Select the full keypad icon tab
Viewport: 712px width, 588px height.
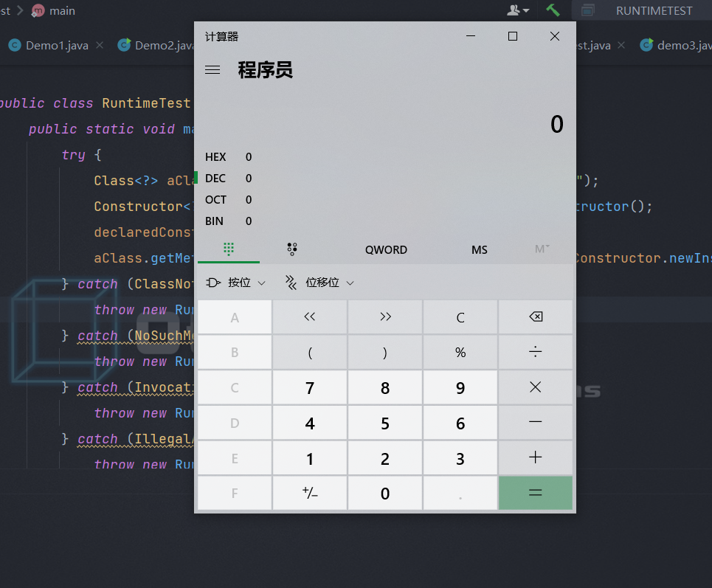229,249
